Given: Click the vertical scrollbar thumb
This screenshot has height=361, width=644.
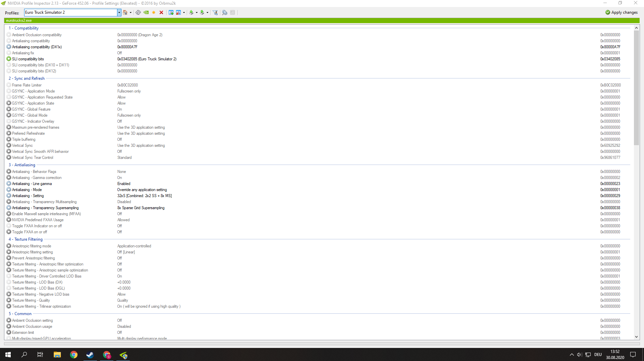Looking at the screenshot, I should [x=636, y=88].
